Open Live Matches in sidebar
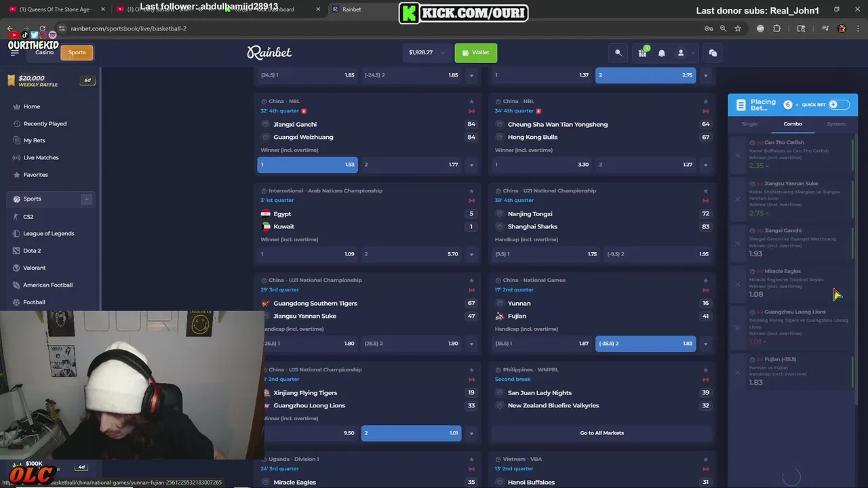The width and height of the screenshot is (868, 488). (41, 157)
